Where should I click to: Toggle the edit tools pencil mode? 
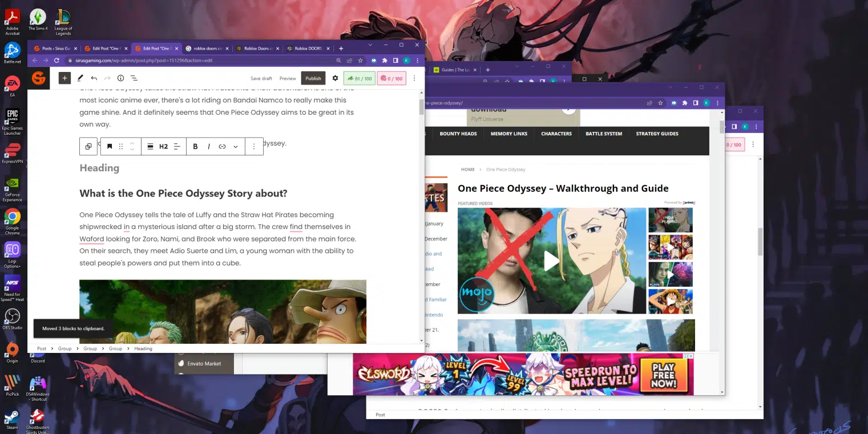(80, 78)
